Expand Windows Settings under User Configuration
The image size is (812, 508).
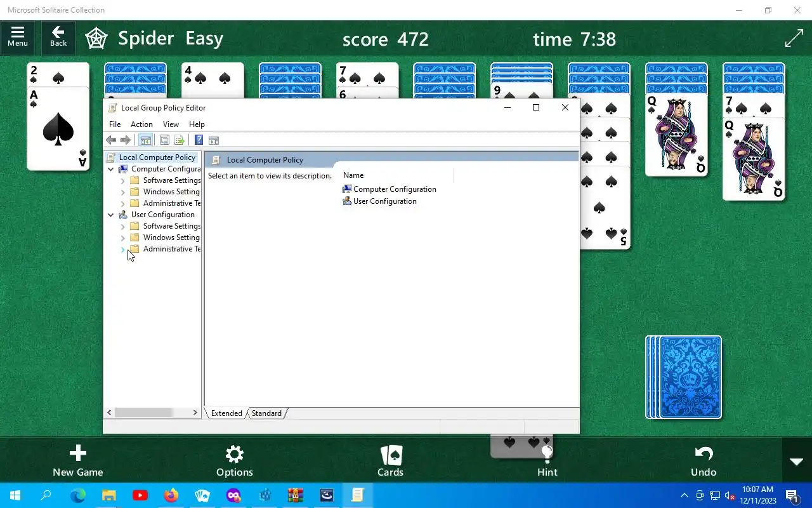[123, 237]
